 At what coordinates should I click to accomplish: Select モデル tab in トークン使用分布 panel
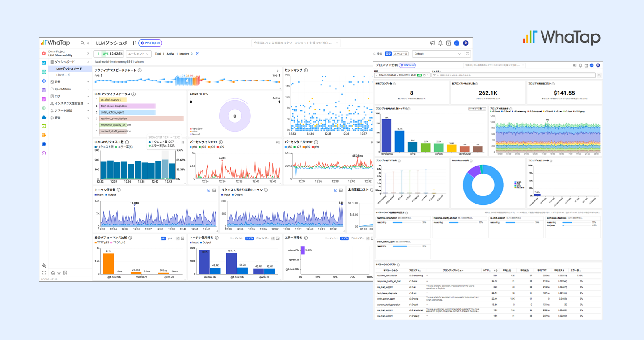250,238
